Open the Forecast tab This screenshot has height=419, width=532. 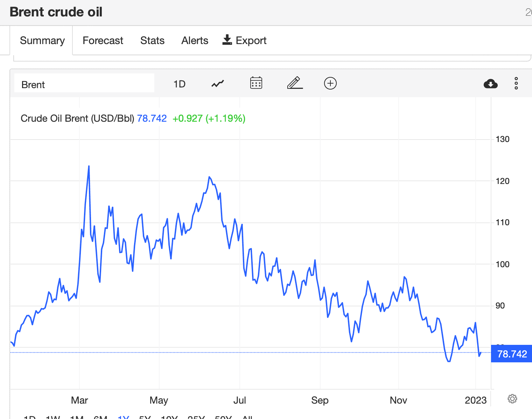click(103, 41)
